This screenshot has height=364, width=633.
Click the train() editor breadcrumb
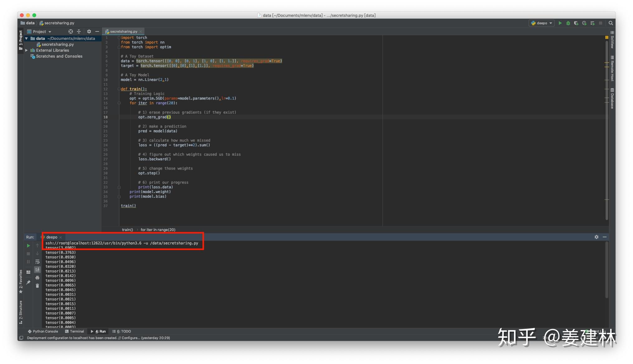coord(127,230)
